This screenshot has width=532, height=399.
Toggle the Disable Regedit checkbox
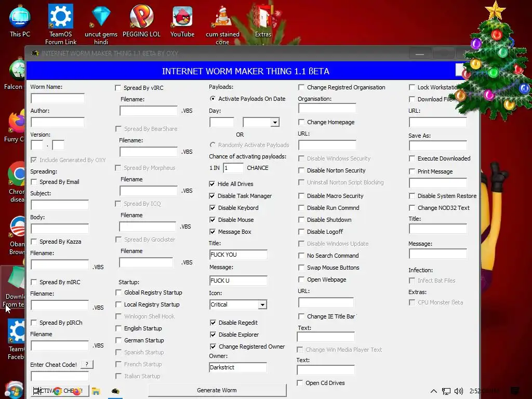(x=212, y=323)
